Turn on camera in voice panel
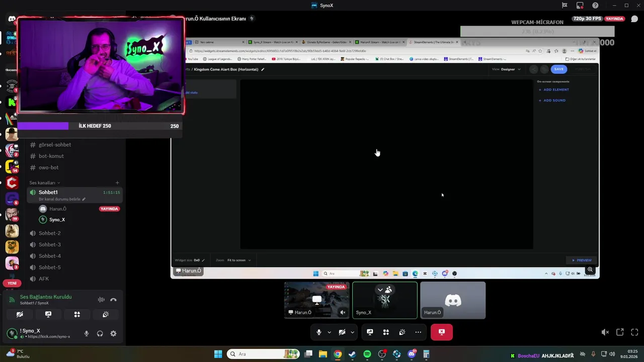Viewport: 644px width, 362px height. [x=20, y=314]
